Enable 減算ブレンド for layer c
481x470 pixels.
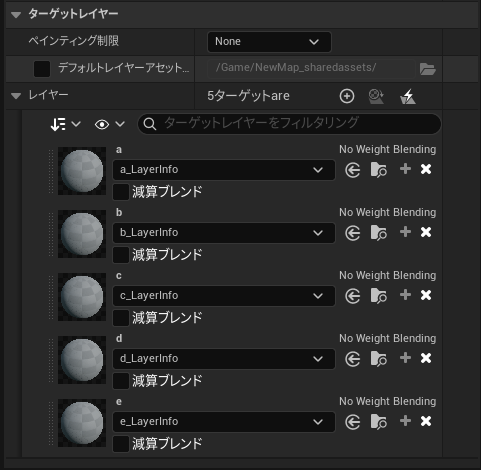click(121, 318)
